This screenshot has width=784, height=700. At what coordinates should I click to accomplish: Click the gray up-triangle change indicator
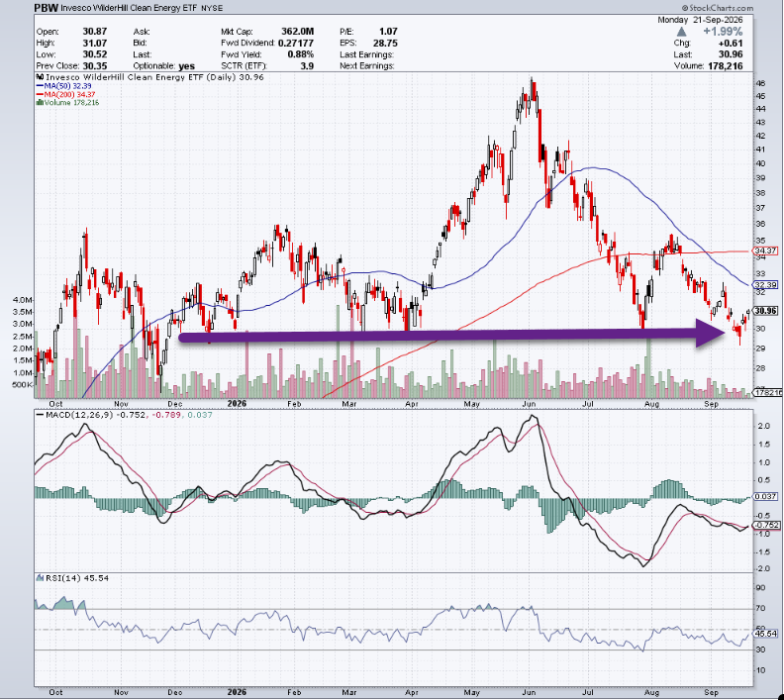click(681, 32)
